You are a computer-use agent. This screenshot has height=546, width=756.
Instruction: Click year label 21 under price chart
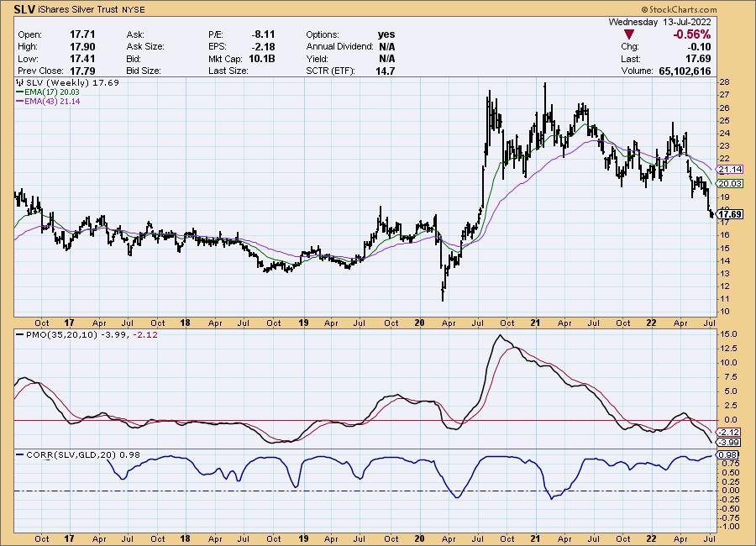tap(535, 323)
